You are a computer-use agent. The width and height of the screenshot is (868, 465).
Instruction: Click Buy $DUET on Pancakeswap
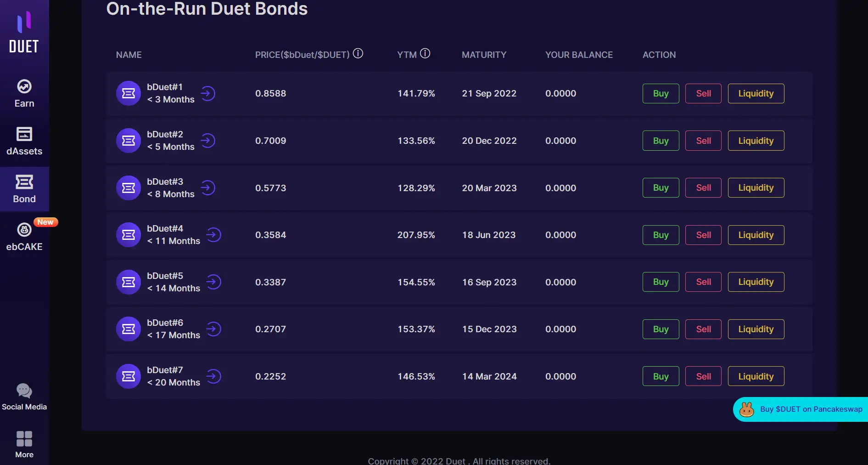pos(802,409)
